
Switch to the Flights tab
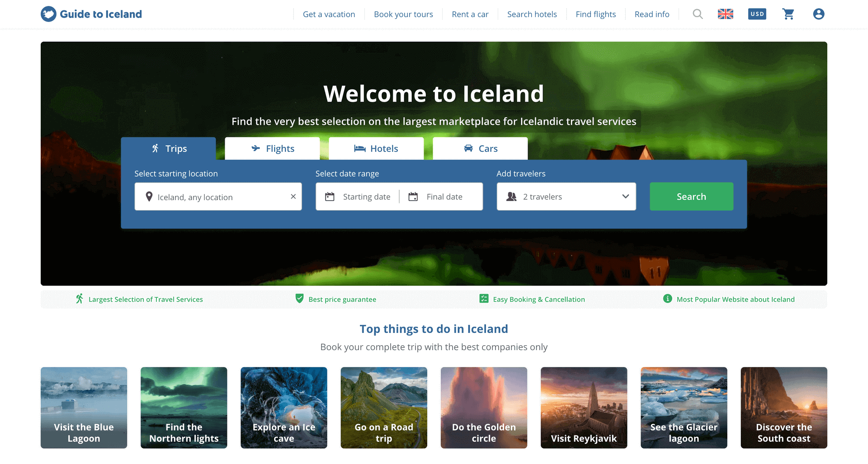click(272, 148)
